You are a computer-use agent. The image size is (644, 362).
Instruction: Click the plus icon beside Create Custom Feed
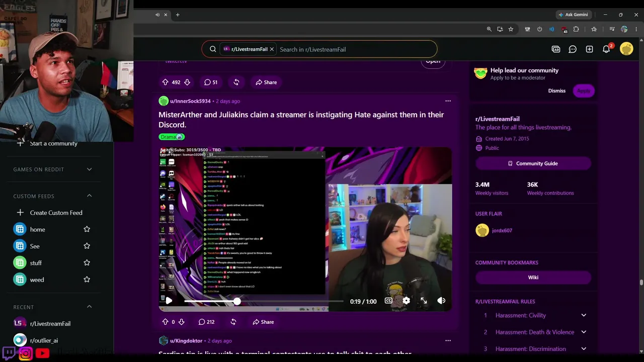[20, 213]
